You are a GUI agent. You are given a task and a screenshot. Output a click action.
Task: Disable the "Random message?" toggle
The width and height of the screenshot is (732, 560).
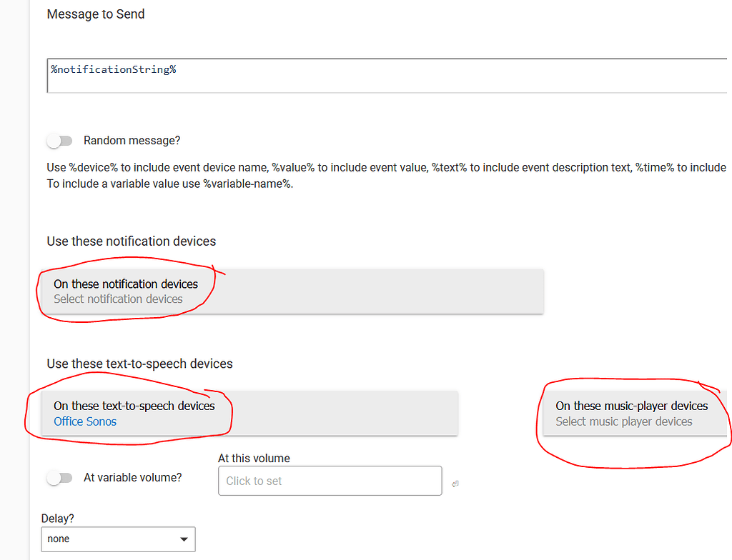pyautogui.click(x=60, y=141)
